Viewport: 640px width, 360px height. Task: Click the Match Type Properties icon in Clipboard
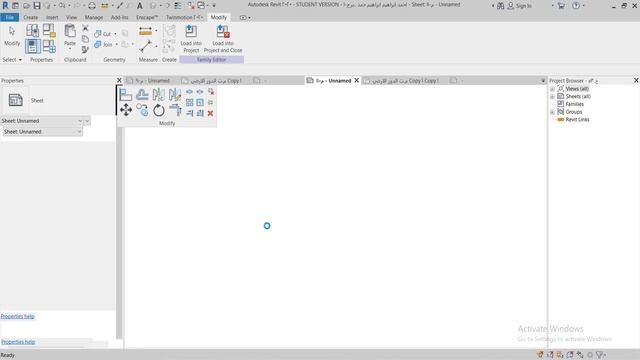(85, 49)
